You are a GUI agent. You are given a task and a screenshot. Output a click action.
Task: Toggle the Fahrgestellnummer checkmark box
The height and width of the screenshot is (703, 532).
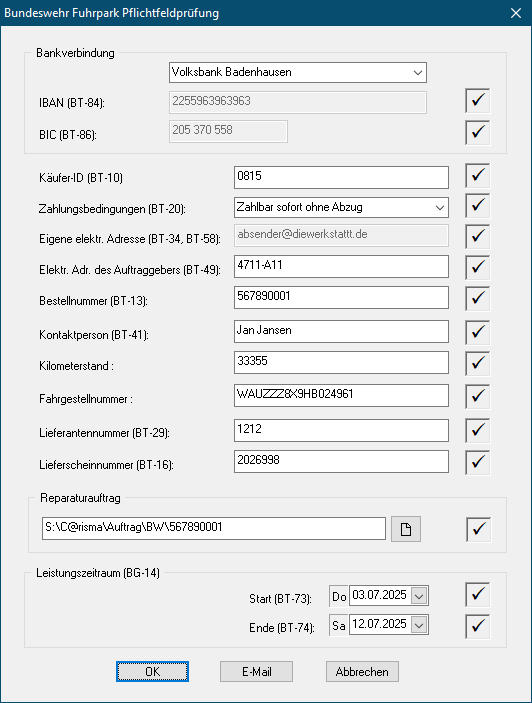[477, 396]
